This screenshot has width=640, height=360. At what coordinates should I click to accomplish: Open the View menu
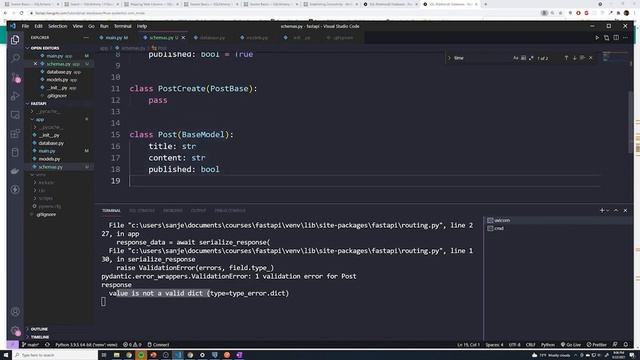(78, 26)
